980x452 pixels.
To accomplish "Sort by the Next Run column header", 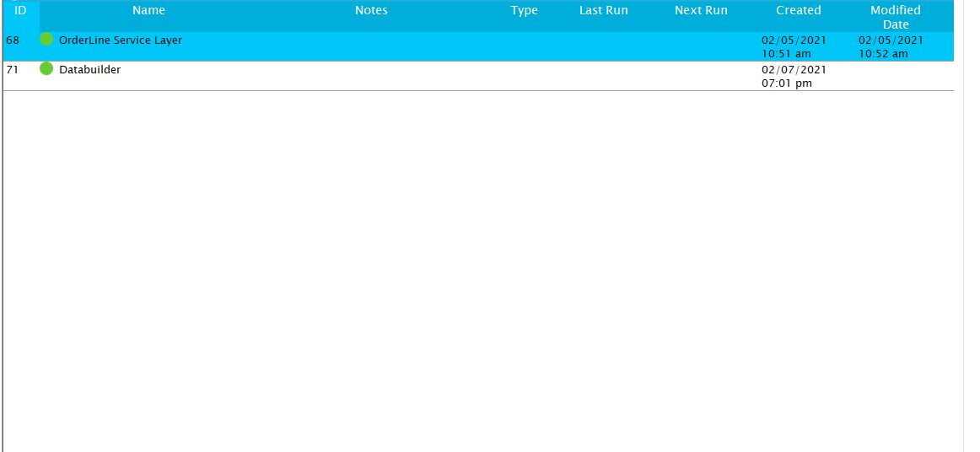I will [x=701, y=11].
